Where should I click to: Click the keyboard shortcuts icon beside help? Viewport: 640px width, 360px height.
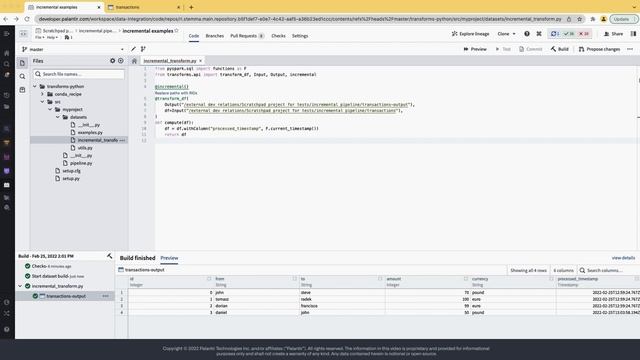tap(539, 34)
